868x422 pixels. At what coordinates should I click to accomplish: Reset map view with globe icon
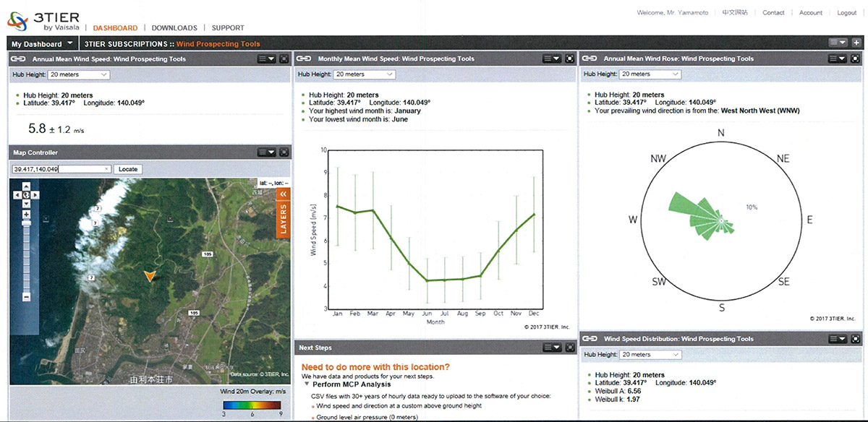point(26,195)
